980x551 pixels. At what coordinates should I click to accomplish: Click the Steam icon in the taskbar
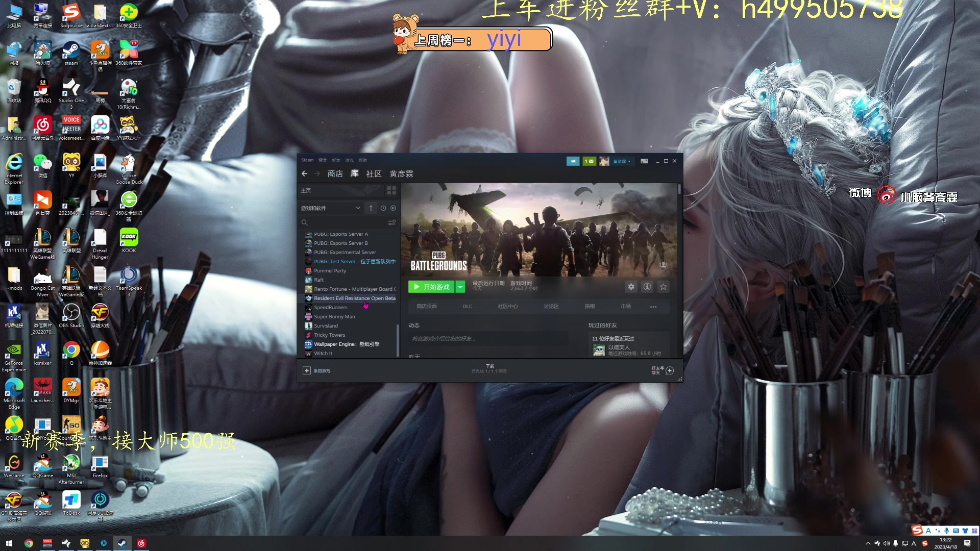(122, 543)
